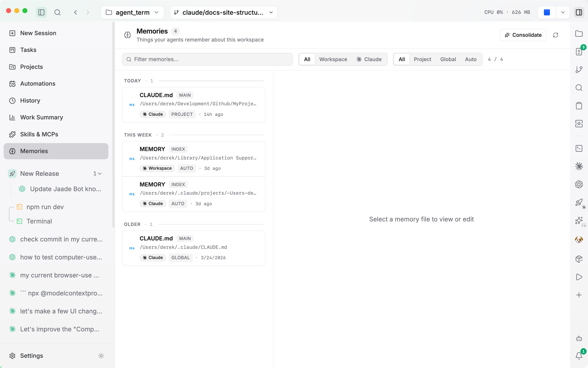
Task: Open search from the top toolbar magnifier
Action: (57, 12)
